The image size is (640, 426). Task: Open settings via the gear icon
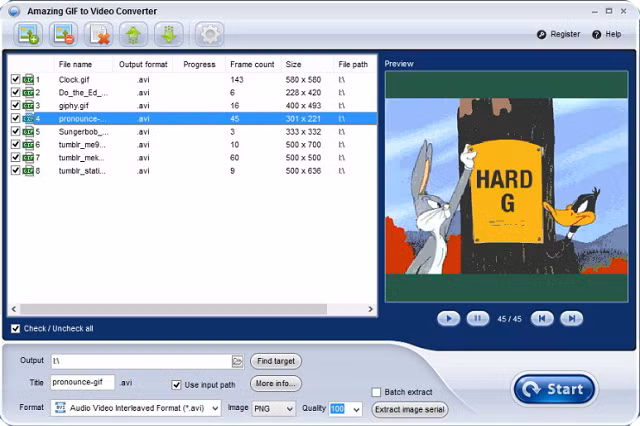coord(209,35)
